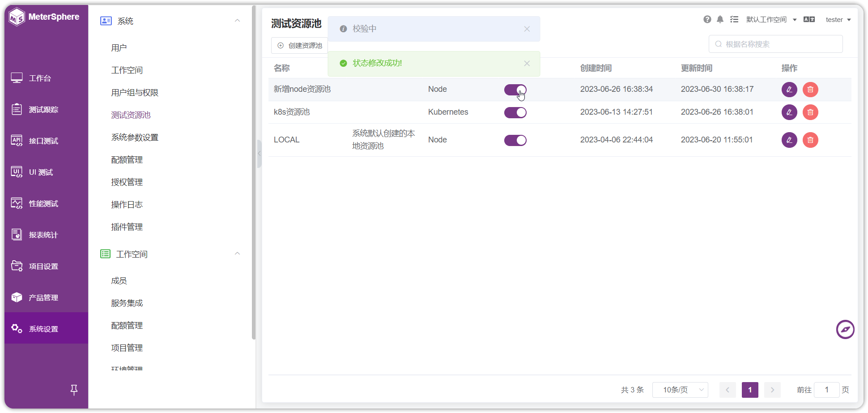868x413 pixels.
Task: Click the Kubernetes type cell
Action: pyautogui.click(x=448, y=112)
